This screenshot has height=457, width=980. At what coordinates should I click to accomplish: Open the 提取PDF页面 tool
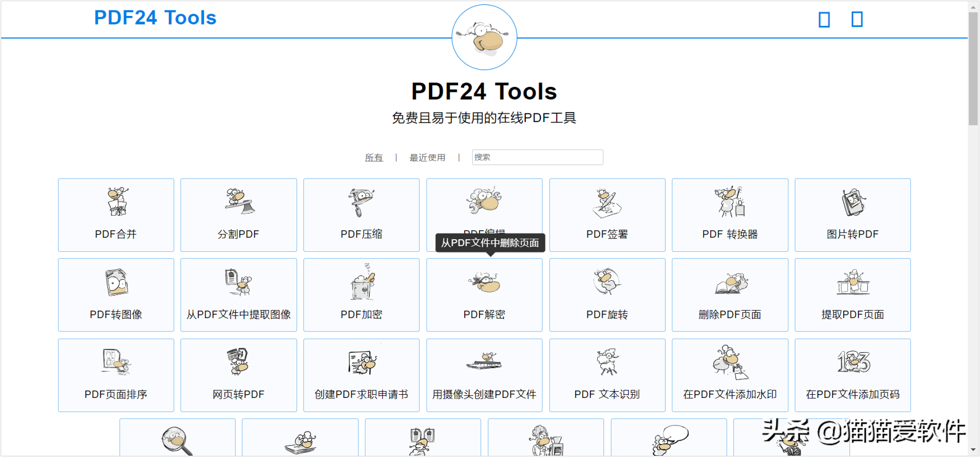point(852,295)
